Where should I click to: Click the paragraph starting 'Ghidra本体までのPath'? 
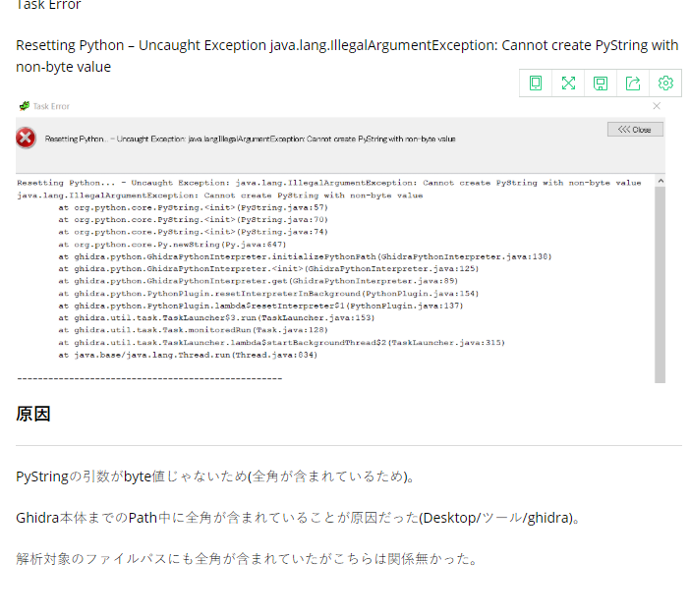click(x=298, y=518)
